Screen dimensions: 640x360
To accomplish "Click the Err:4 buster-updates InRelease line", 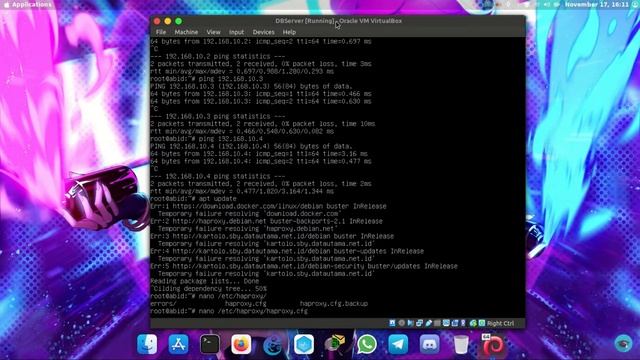I will click(287, 251).
